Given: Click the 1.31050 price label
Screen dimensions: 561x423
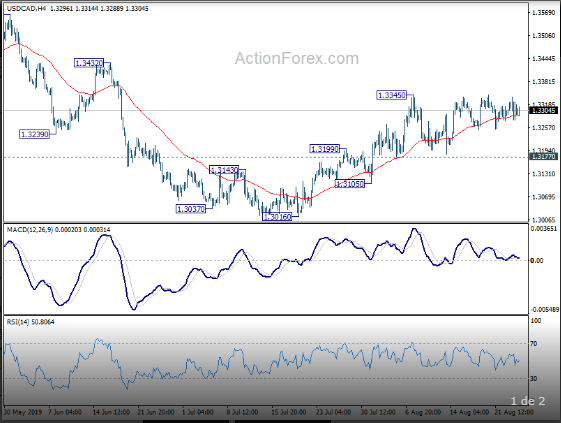Looking at the screenshot, I should tap(350, 184).
